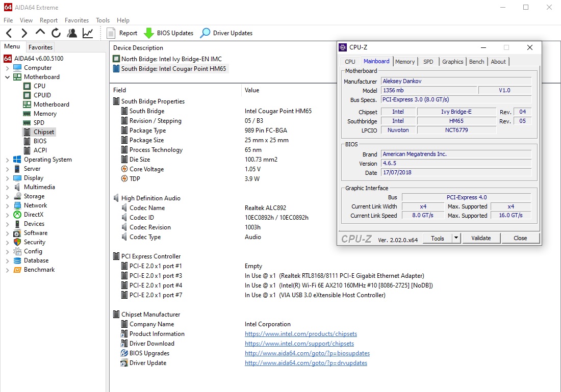Expand the Operating System node
Screen dimensions: 561x392
8,160
